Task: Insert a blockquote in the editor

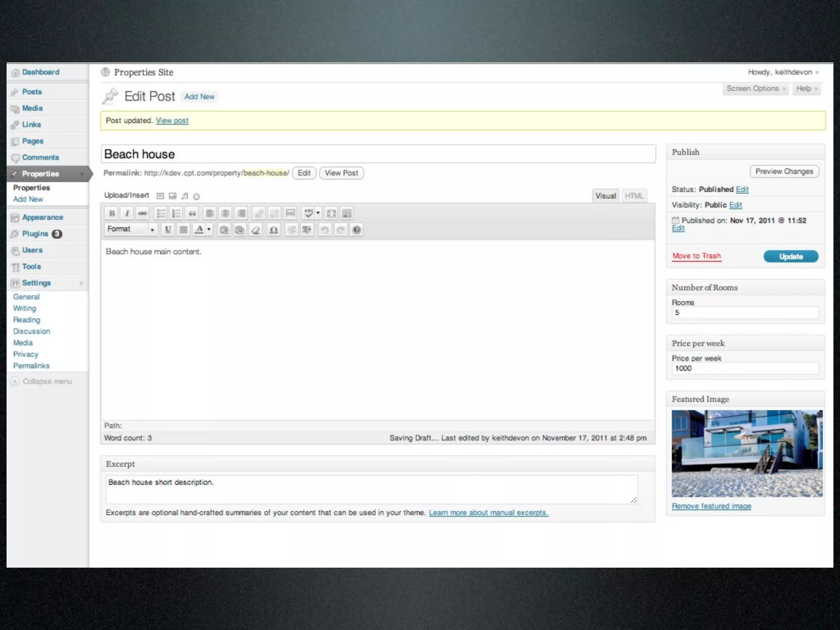Action: pyautogui.click(x=192, y=213)
